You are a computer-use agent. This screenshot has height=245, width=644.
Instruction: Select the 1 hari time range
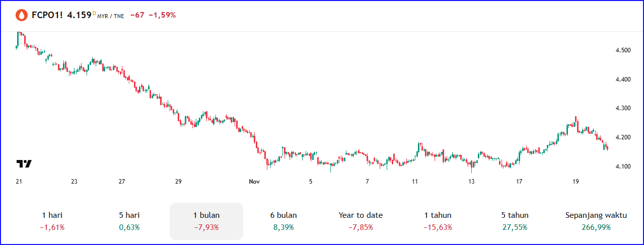[52, 221]
